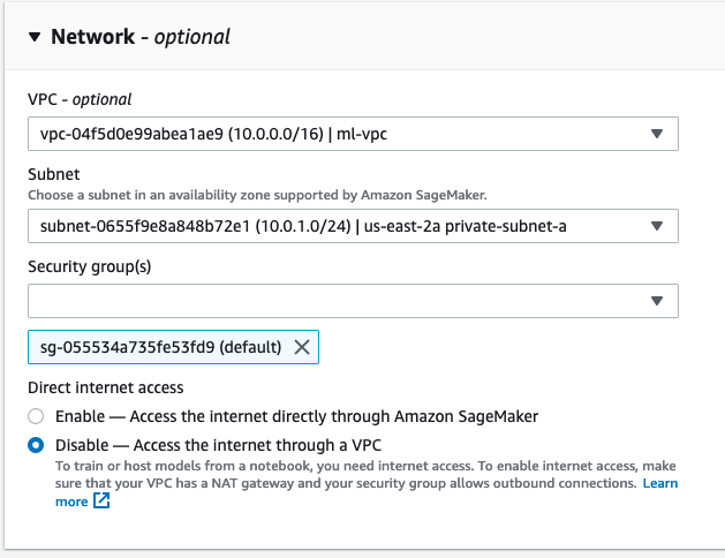Screen dimensions: 725x558
Task: Open the VPC selection field
Action: 340,134
